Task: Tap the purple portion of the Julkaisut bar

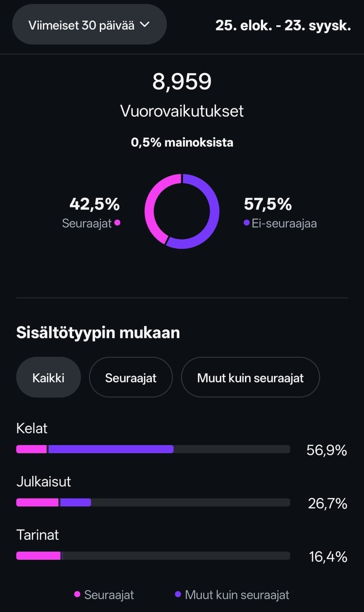Action: (75, 503)
